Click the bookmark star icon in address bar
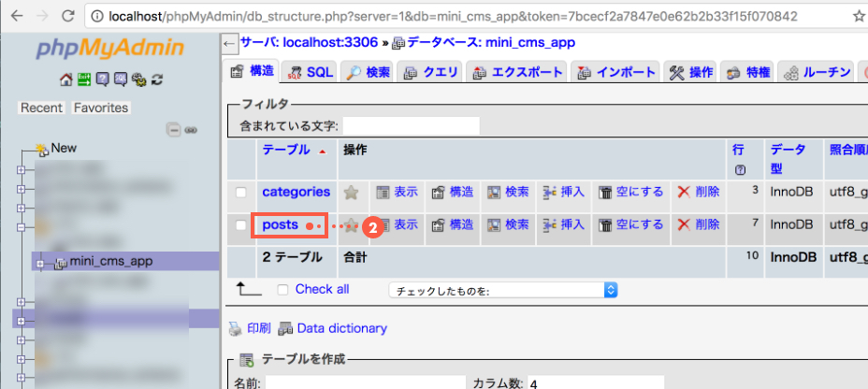This screenshot has height=389, width=868. click(859, 16)
